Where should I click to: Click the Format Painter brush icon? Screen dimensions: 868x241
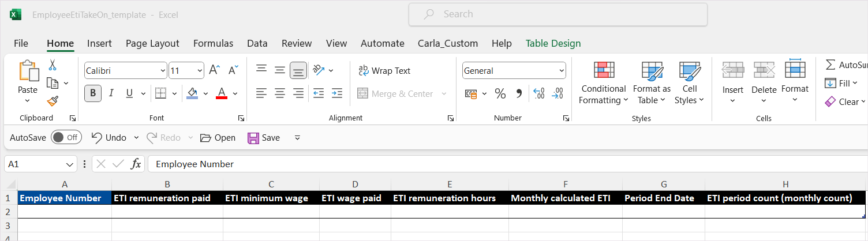53,101
